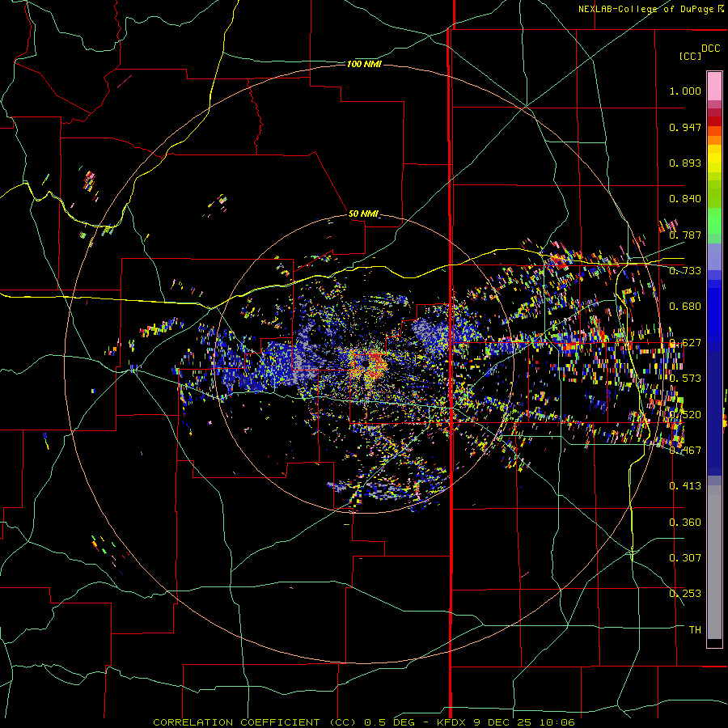Click the 0.680 scale value
Image resolution: width=728 pixels, height=728 pixels.
coord(685,307)
